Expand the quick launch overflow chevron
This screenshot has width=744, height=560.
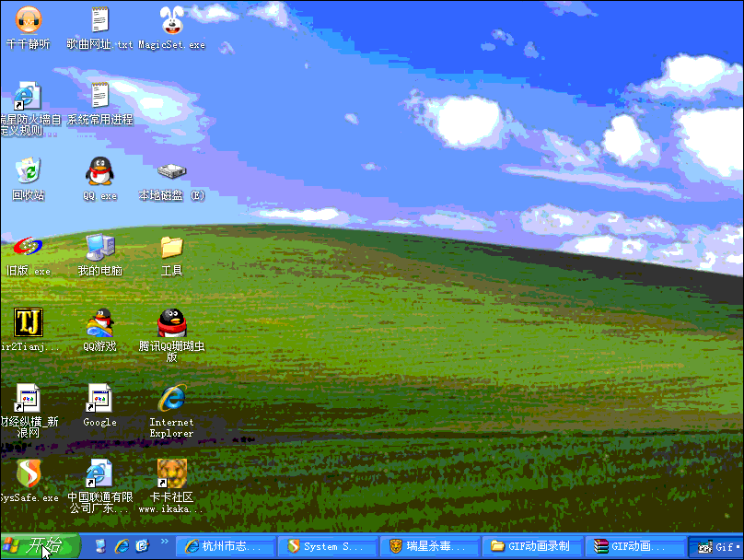point(165,541)
